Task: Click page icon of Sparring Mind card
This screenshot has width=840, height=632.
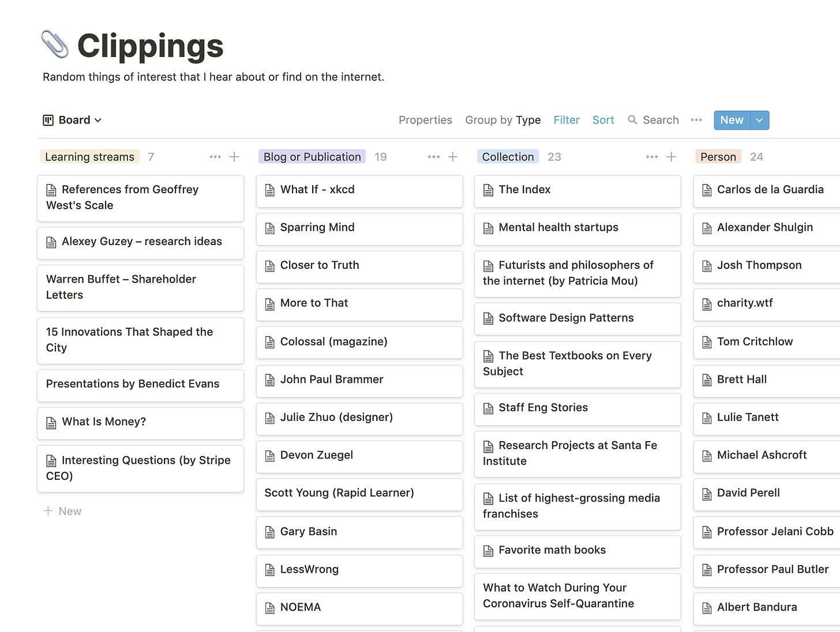Action: click(x=269, y=228)
